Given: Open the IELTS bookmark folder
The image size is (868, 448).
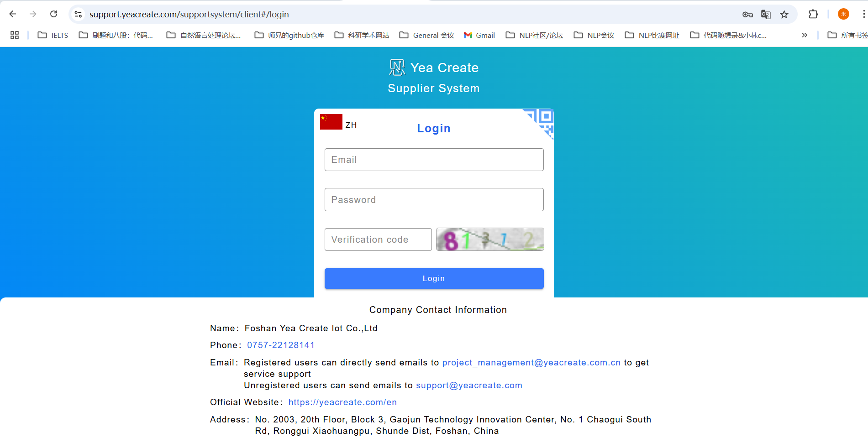Looking at the screenshot, I should (53, 35).
